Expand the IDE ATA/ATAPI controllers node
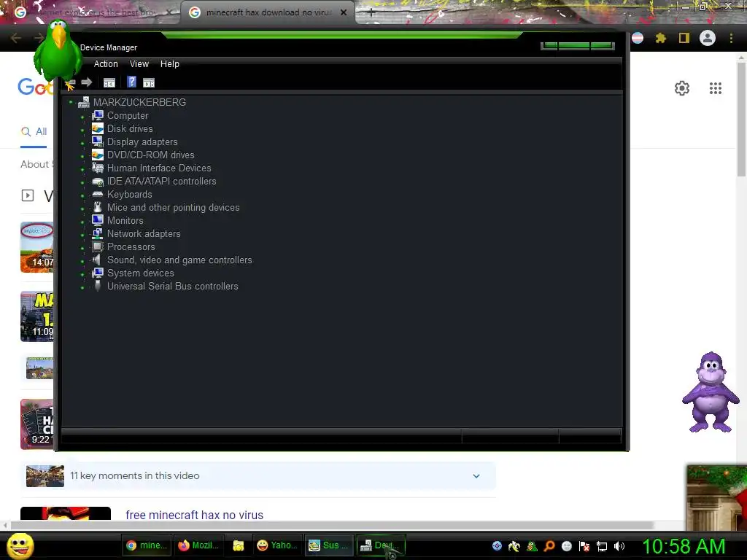 (82, 182)
